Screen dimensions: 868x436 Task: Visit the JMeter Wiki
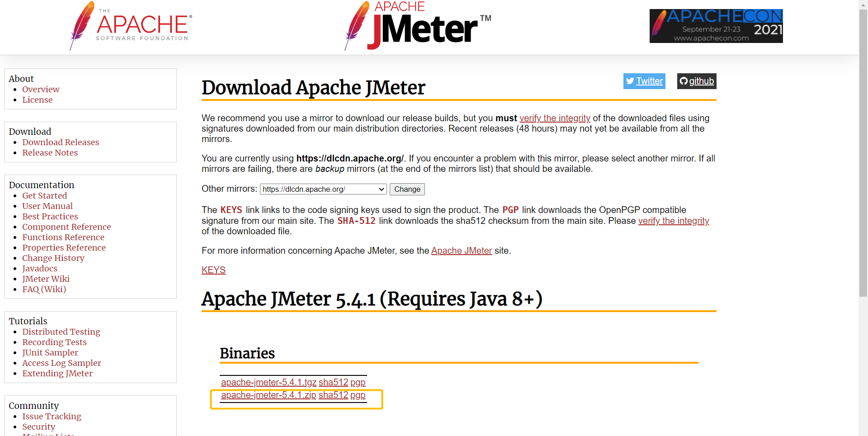(x=46, y=279)
